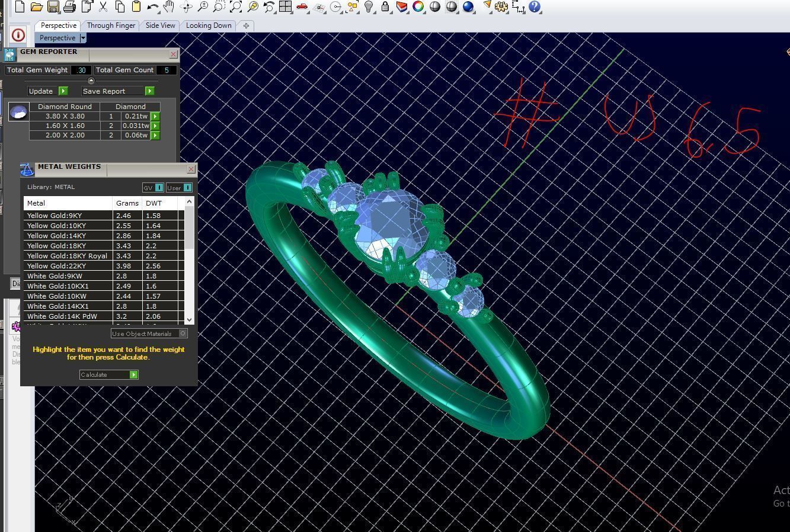The width and height of the screenshot is (790, 532).
Task: Collapse Gem Reporter summary with arrow
Action: pyautogui.click(x=91, y=81)
